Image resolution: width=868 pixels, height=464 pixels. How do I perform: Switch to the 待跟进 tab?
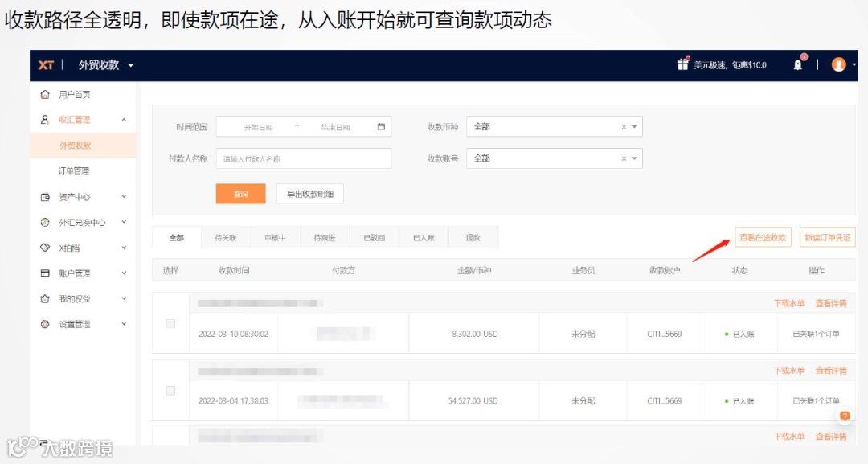pos(325,237)
